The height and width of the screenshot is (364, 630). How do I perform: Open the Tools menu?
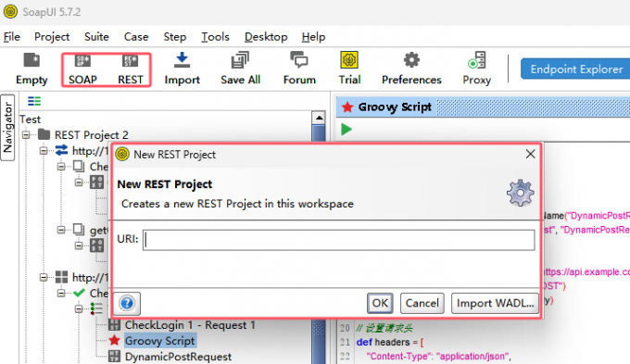(215, 37)
